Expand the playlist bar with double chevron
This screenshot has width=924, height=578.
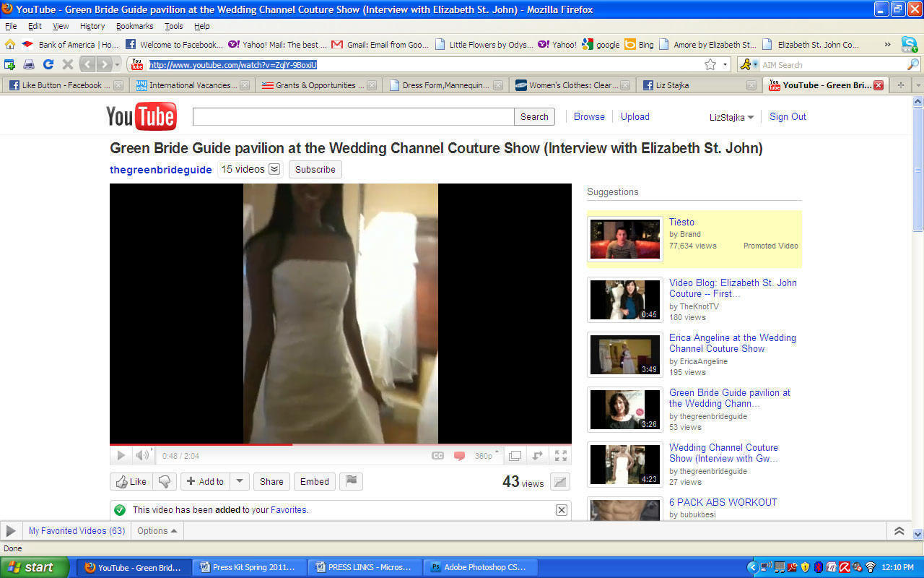(899, 531)
